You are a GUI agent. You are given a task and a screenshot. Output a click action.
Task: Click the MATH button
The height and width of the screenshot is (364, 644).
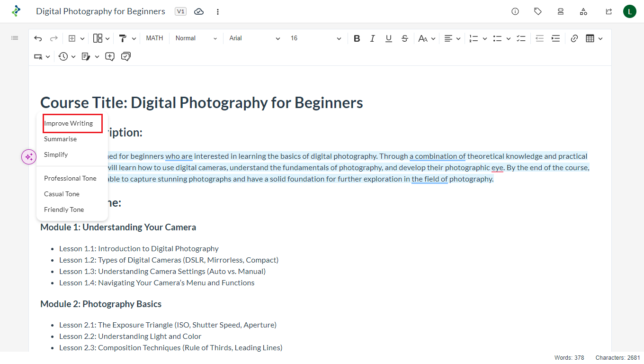pos(154,38)
